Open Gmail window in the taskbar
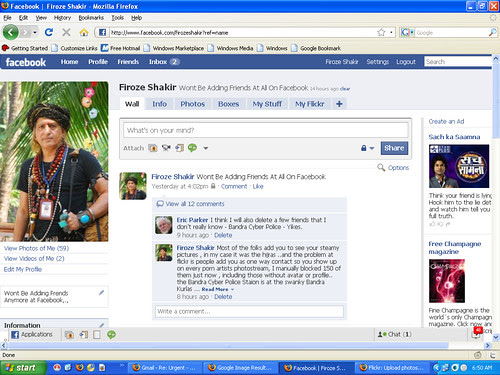Viewport: 500px width, 375px height. pyautogui.click(x=165, y=368)
